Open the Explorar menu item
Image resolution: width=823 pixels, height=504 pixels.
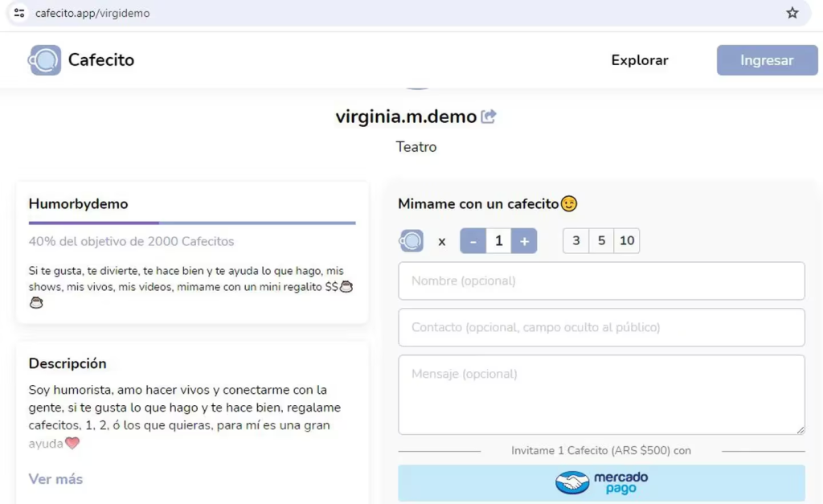point(640,60)
